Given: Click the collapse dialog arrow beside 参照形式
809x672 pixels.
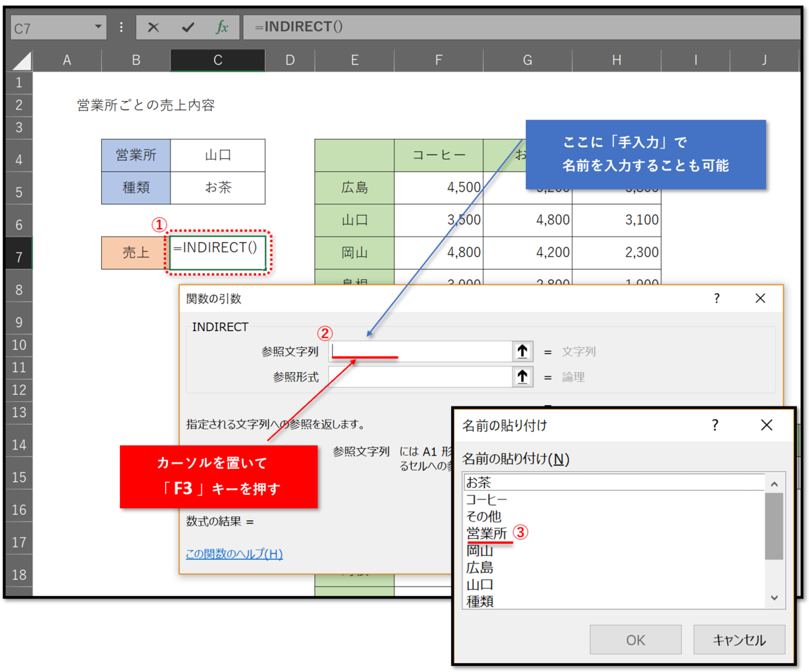Looking at the screenshot, I should coord(524,376).
